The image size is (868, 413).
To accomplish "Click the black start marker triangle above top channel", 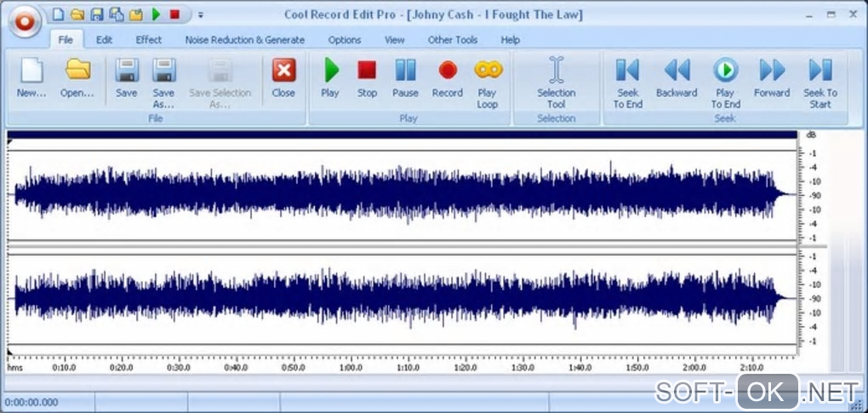I will [10, 143].
